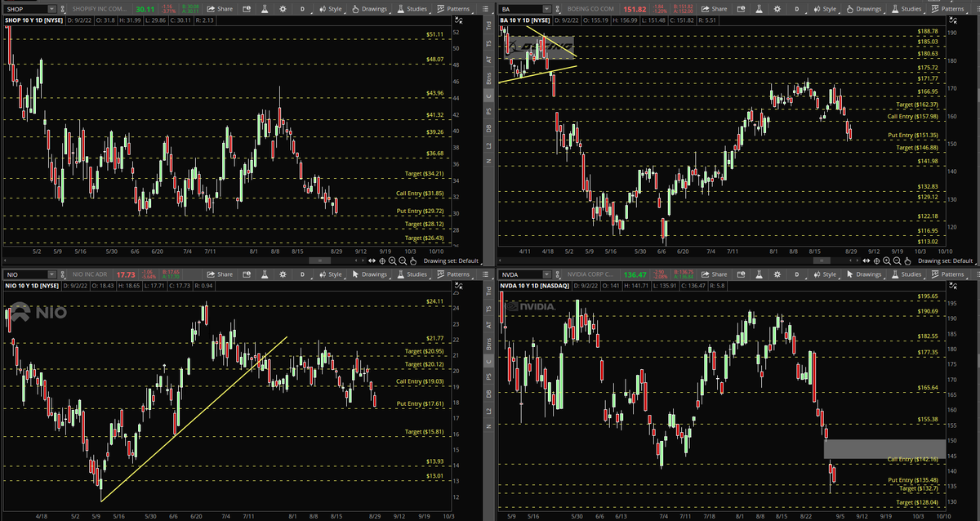
Task: Click the SHOP symbol input field
Action: 24,9
